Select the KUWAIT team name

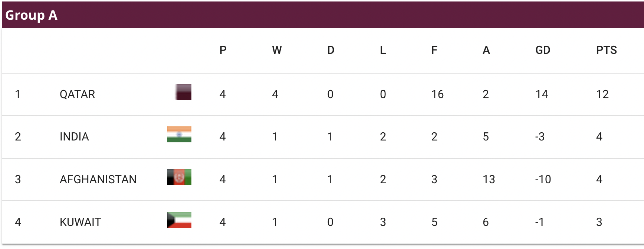pos(80,222)
